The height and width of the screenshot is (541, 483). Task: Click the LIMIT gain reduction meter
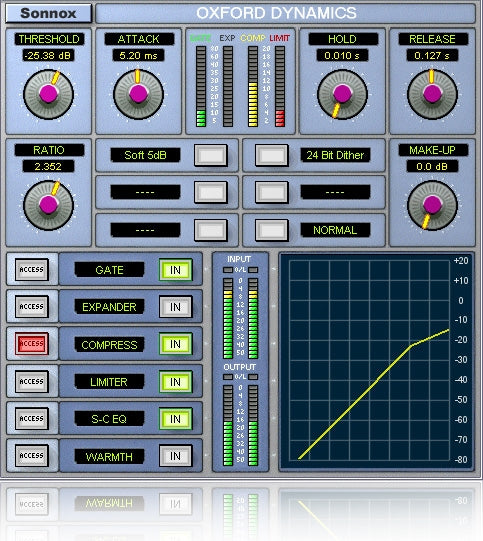coord(280,86)
